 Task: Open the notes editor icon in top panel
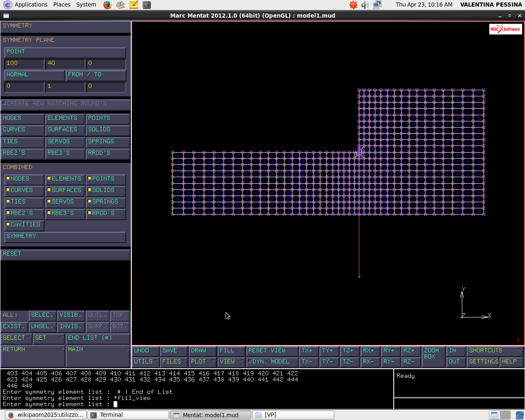(134, 5)
